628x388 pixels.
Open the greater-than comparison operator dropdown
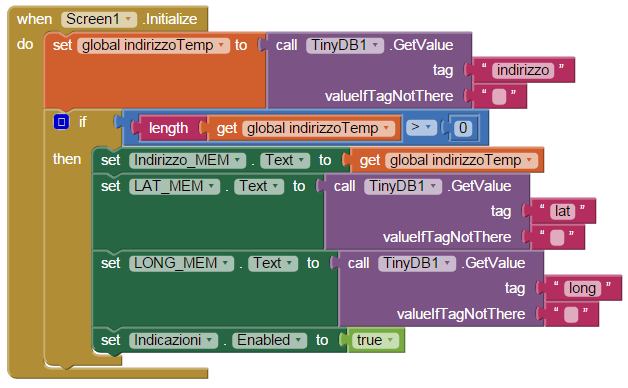point(421,127)
